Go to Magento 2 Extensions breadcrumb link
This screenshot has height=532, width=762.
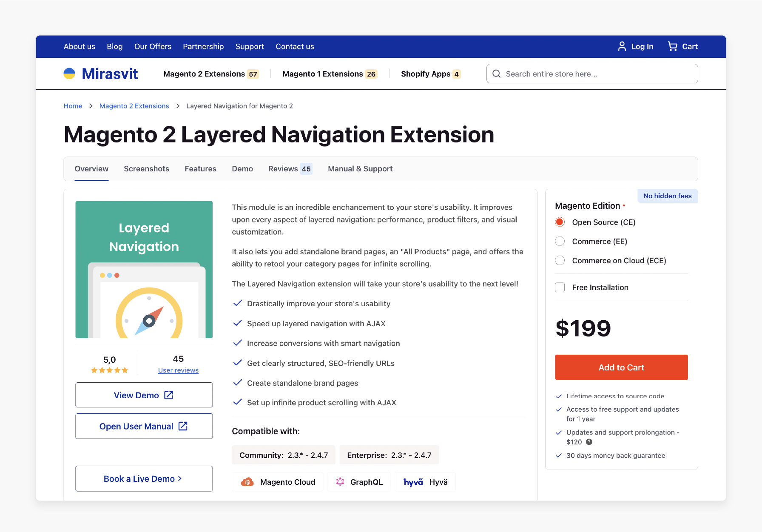[134, 106]
